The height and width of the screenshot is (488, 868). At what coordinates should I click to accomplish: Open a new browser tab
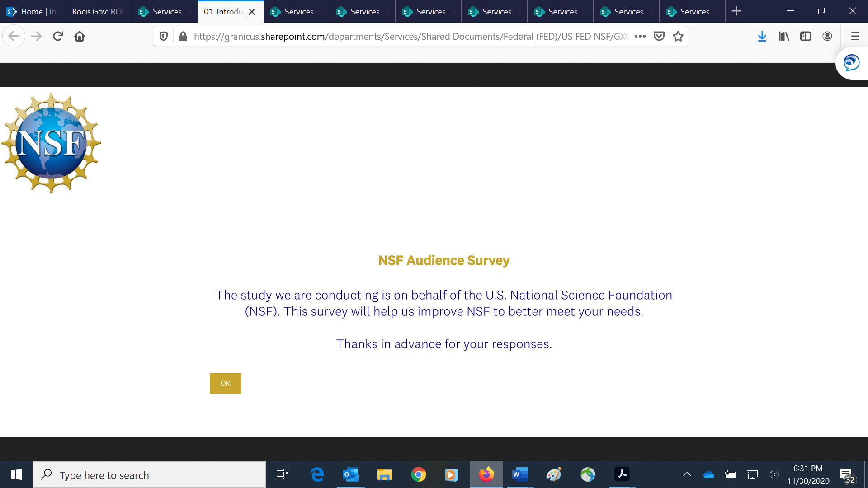click(x=736, y=11)
